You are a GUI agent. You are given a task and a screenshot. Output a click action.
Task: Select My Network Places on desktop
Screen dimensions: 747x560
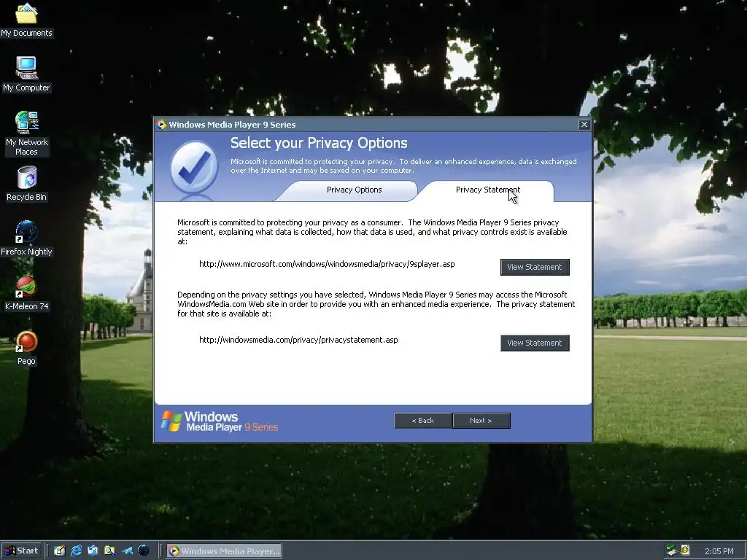[x=26, y=133]
